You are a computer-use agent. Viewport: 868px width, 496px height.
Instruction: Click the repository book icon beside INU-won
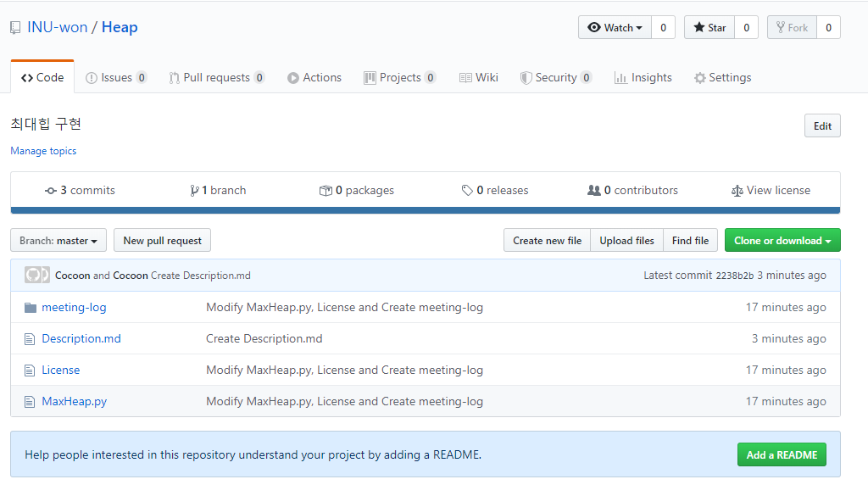tap(15, 28)
